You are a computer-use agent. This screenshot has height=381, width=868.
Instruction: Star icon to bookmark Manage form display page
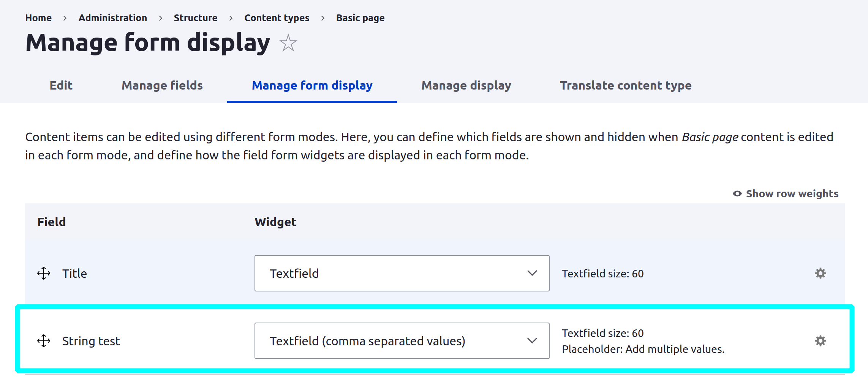pyautogui.click(x=288, y=44)
